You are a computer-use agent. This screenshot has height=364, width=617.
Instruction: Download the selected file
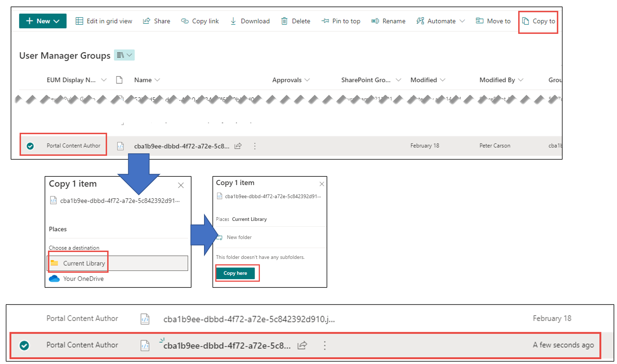(250, 21)
